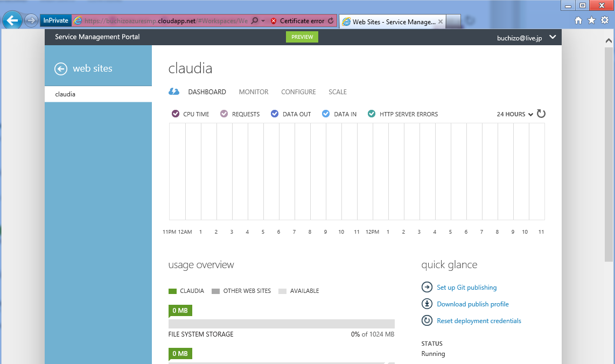Click the address bar URL field

[x=166, y=21]
